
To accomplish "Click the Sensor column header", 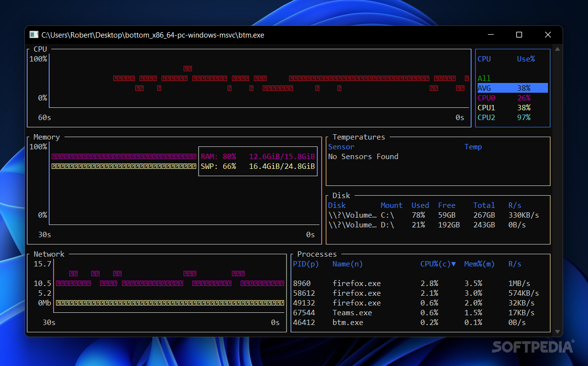I will 341,147.
